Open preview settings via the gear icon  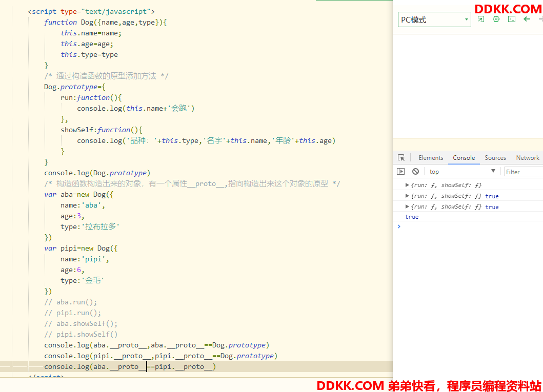pos(496,19)
